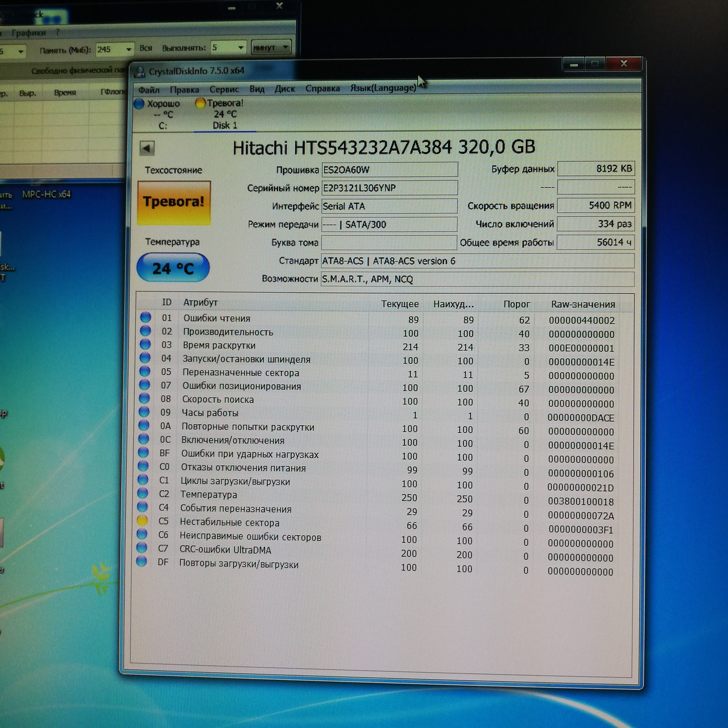The width and height of the screenshot is (728, 728).
Task: Click the blue status icon for Ошибки чтения
Action: pyautogui.click(x=146, y=317)
